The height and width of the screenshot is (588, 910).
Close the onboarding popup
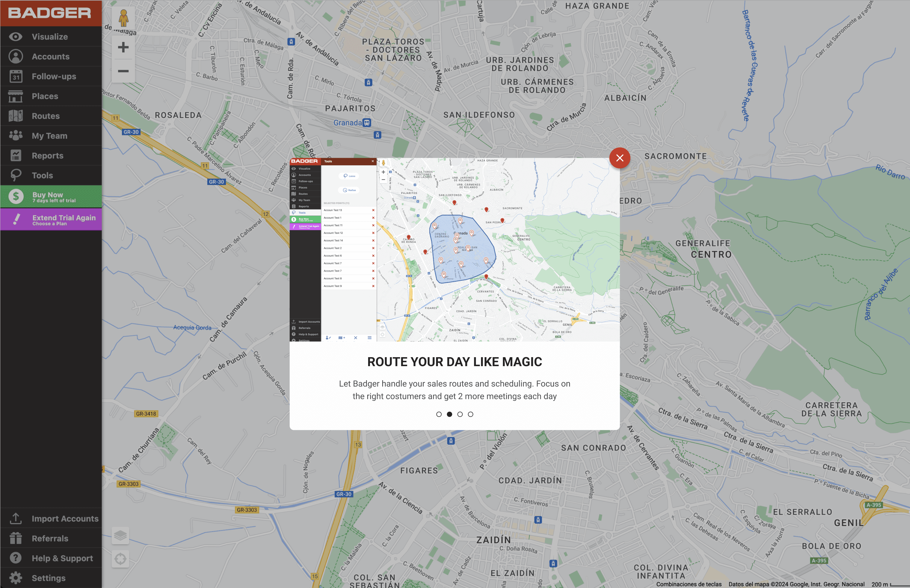pyautogui.click(x=619, y=158)
